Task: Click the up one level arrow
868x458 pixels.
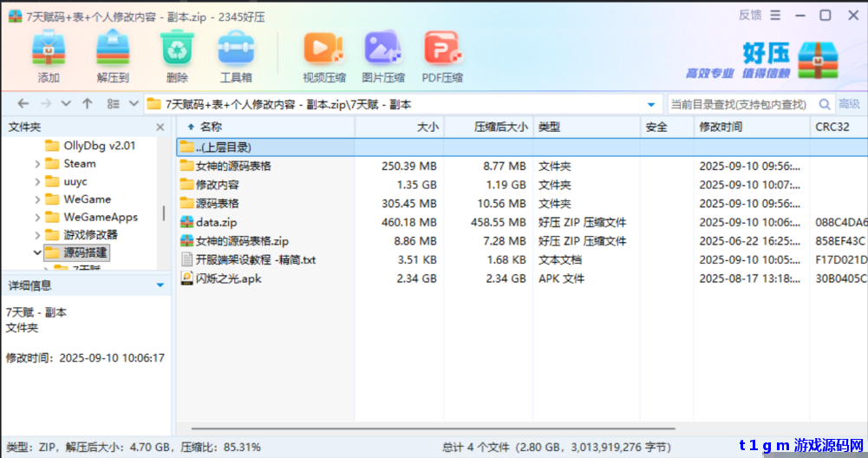Action: tap(88, 104)
